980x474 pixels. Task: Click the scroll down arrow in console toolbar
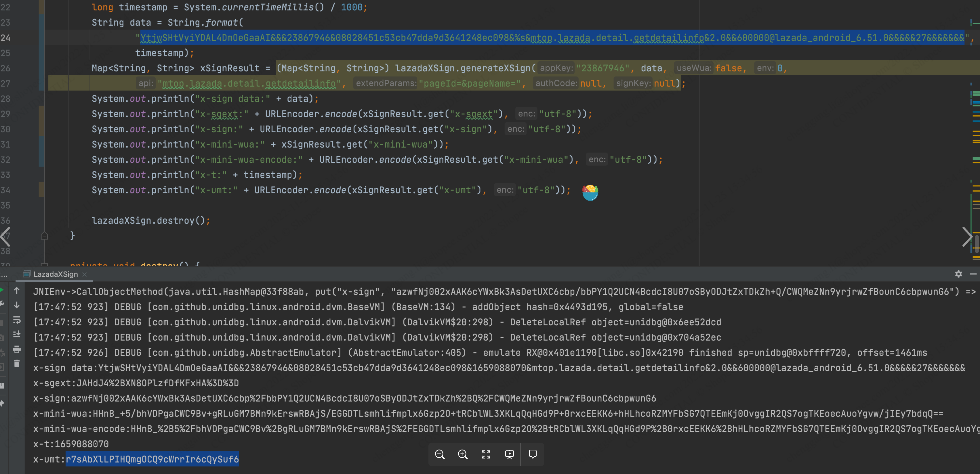17,305
